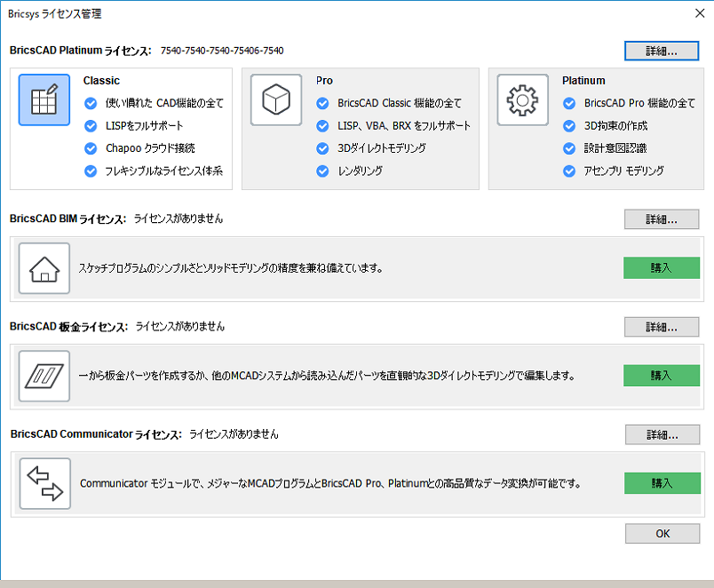Click the text 3D拘束の作成
This screenshot has width=714, height=588.
(615, 125)
